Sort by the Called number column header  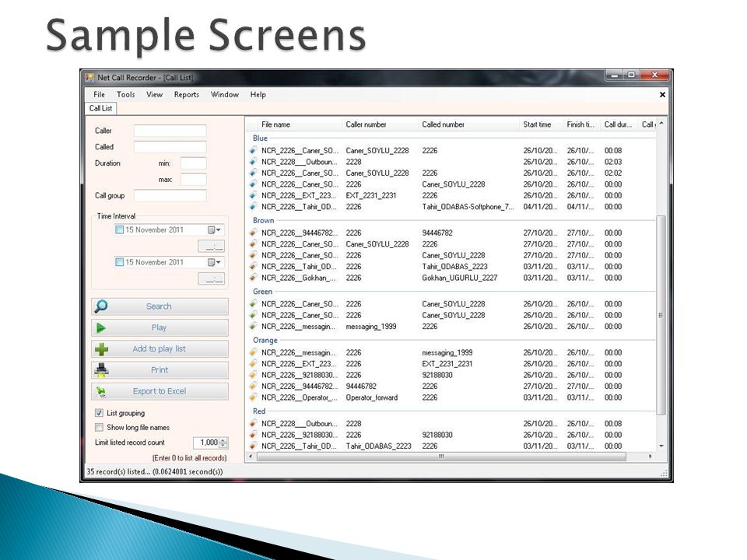468,124
